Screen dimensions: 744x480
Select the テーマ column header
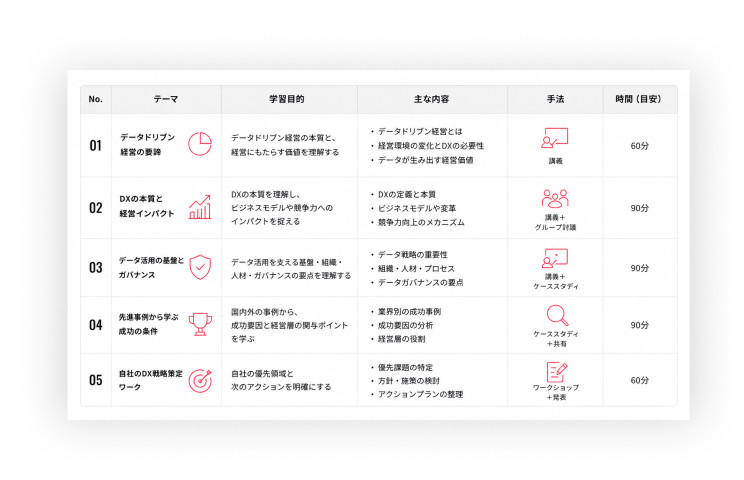click(166, 99)
